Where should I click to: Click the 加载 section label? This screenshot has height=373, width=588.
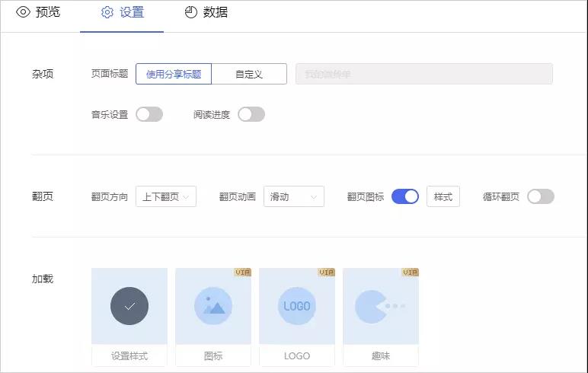43,279
